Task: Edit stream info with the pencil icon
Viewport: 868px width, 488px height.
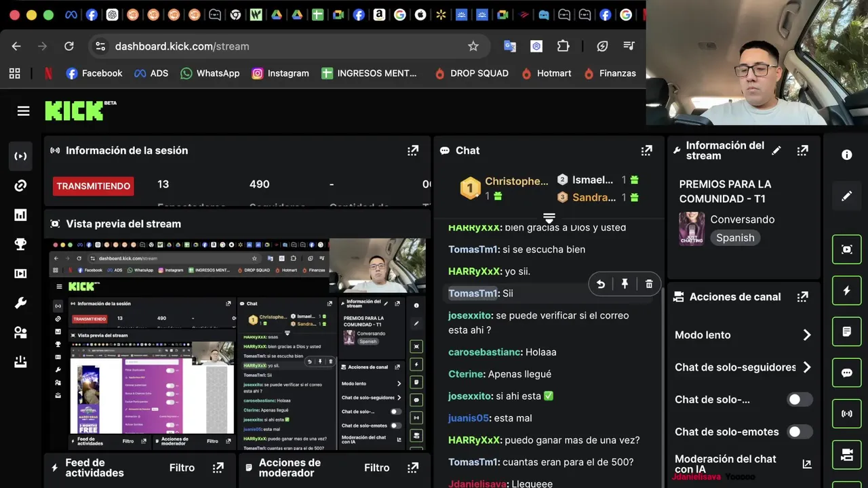Action: point(776,150)
